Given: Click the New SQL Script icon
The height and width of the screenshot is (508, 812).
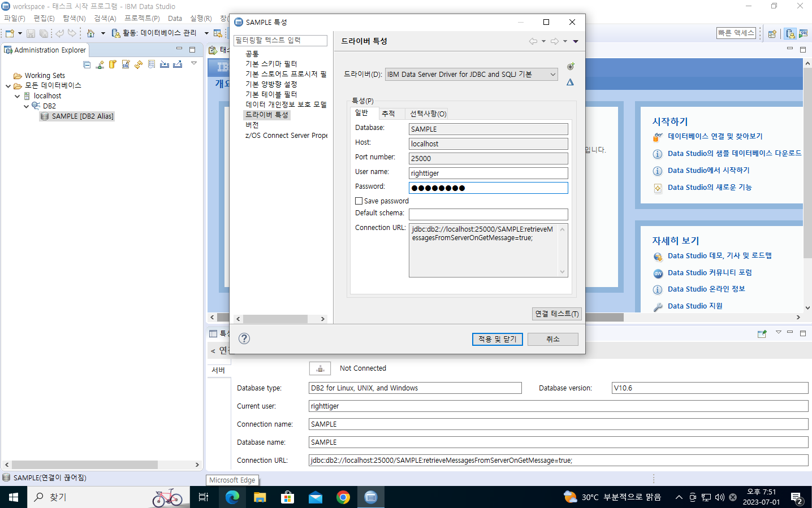Looking at the screenshot, I should click(126, 64).
